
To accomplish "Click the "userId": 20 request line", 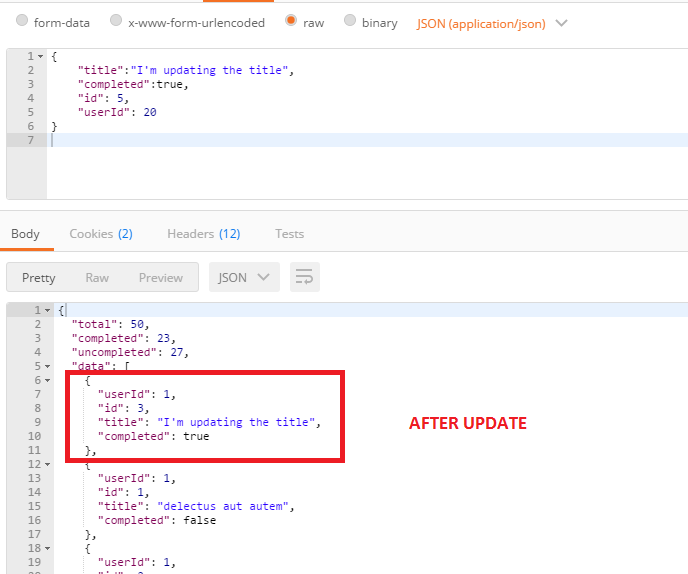I will click(x=117, y=112).
